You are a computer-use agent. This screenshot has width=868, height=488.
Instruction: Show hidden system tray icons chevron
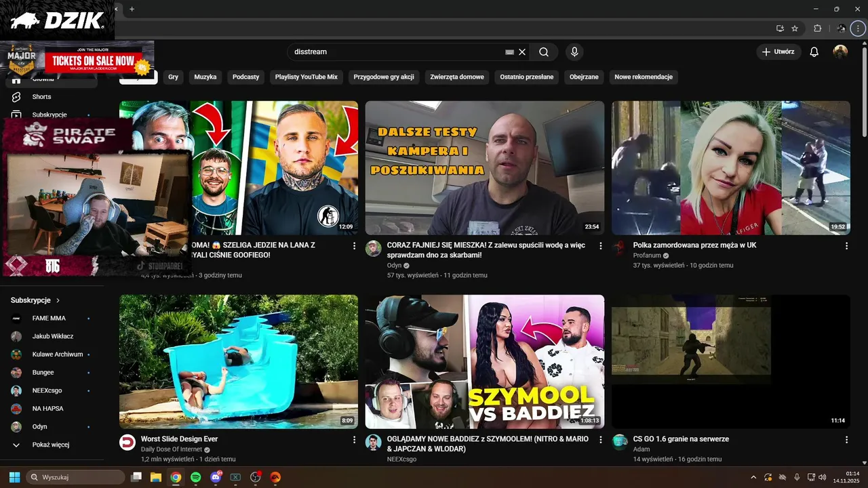pyautogui.click(x=753, y=477)
